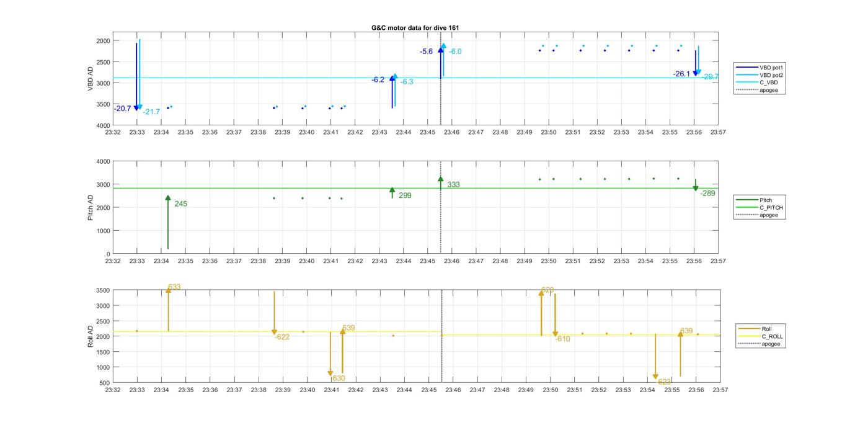Click the dotted apogee line in the Pitch plot
The height and width of the screenshot is (430, 868).
pos(441,207)
